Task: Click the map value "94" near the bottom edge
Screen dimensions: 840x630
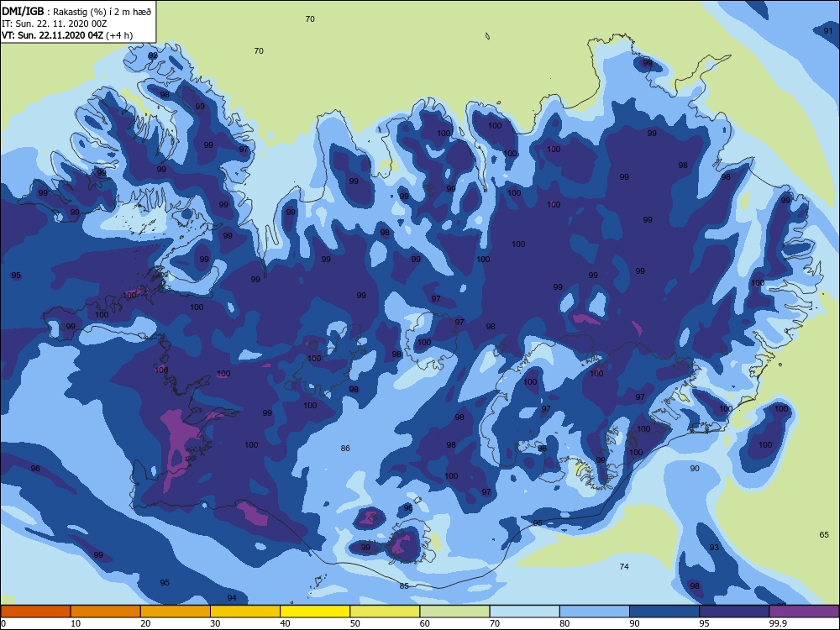Action: (x=232, y=597)
